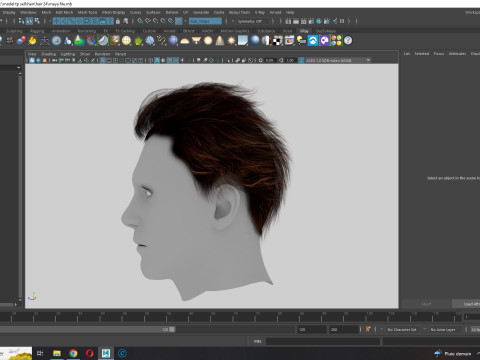Image resolution: width=480 pixels, height=360 pixels.
Task: Open the Mesh menu
Action: pyautogui.click(x=46, y=12)
